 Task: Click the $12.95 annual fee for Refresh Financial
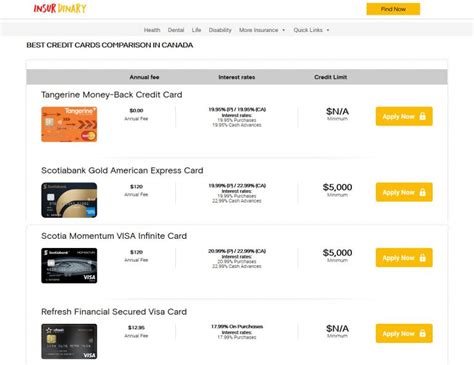136,327
